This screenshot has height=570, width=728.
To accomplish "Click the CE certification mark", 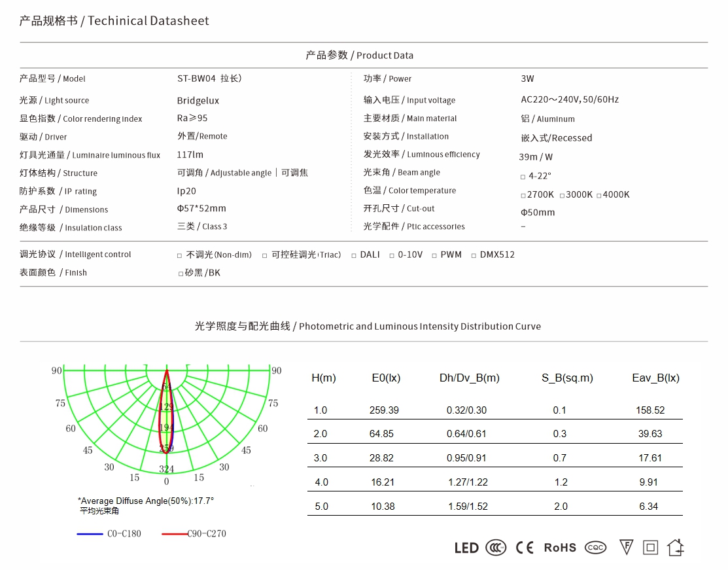I will [525, 548].
